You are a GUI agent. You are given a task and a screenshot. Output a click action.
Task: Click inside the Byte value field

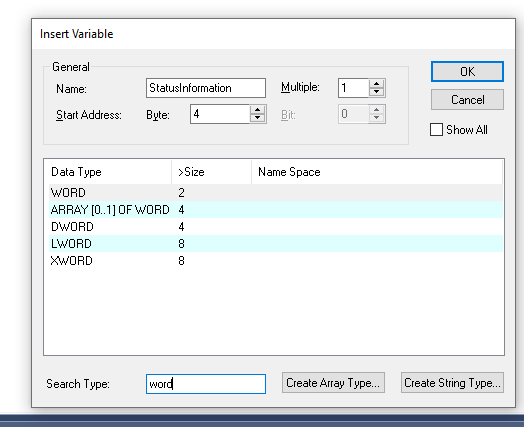[x=220, y=114]
